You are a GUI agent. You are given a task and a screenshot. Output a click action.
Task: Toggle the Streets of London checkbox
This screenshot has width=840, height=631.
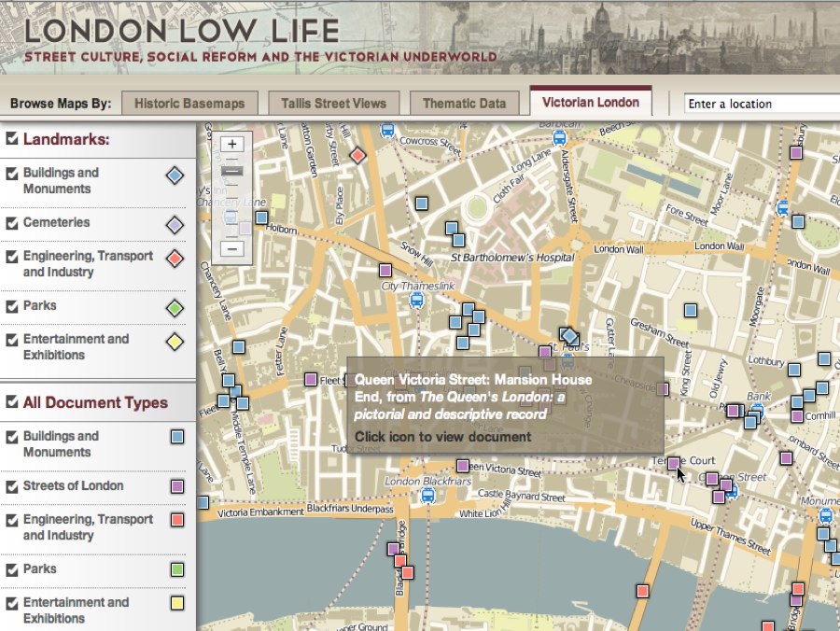click(12, 486)
